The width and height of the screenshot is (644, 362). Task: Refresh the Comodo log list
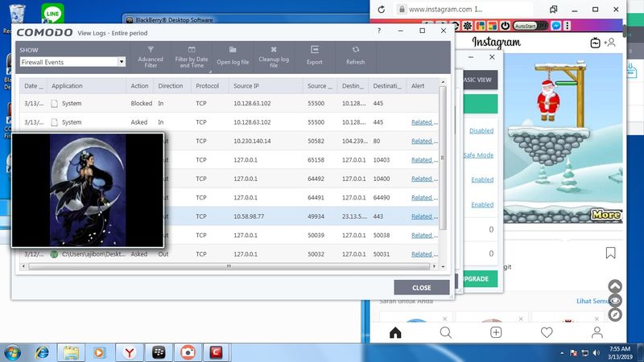355,57
